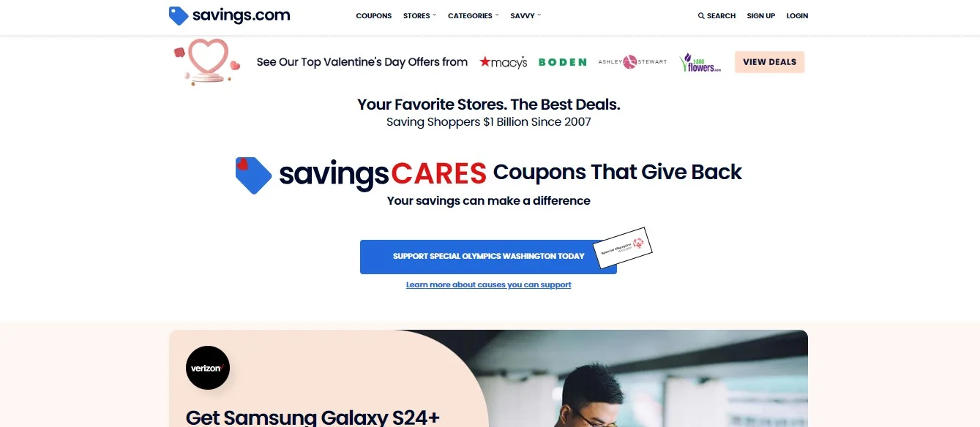Click the savingsCARES heart tag logo
Screen dimensions: 980x427
(254, 175)
